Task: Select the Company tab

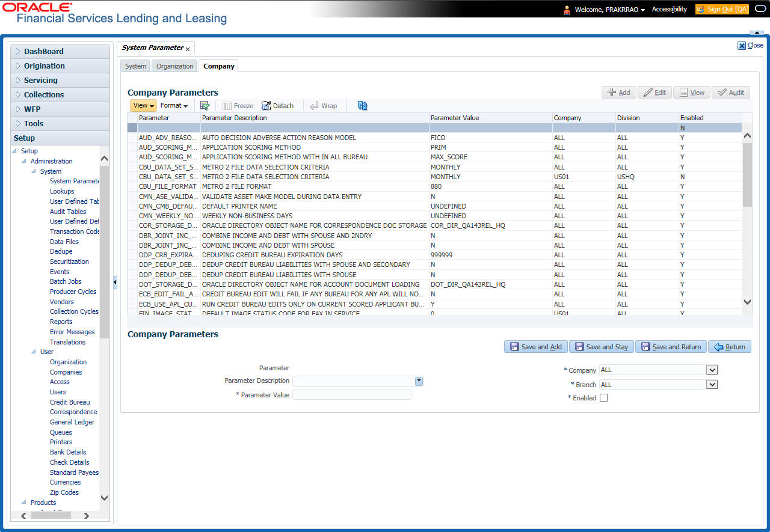Action: (x=219, y=66)
